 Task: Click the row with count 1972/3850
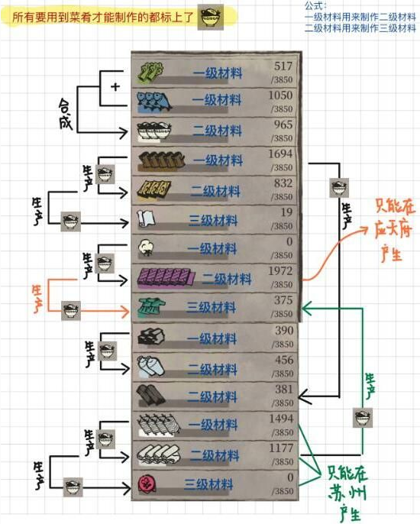click(x=215, y=278)
